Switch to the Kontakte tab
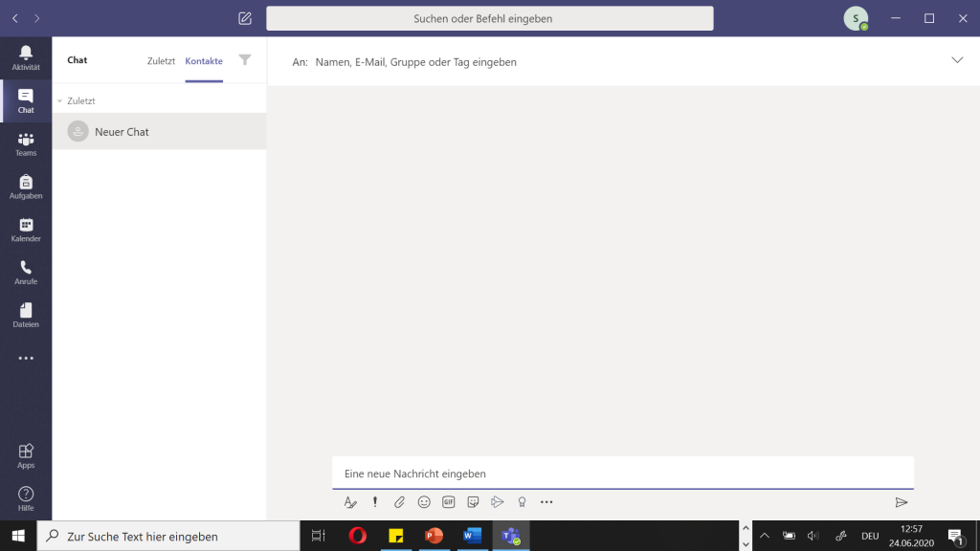The width and height of the screenshot is (980, 551). click(x=204, y=60)
